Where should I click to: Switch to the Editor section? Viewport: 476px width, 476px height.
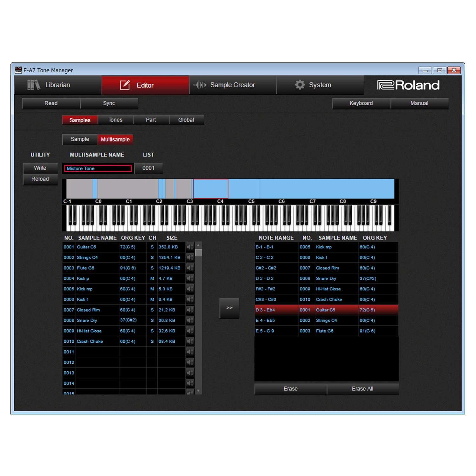pos(145,85)
